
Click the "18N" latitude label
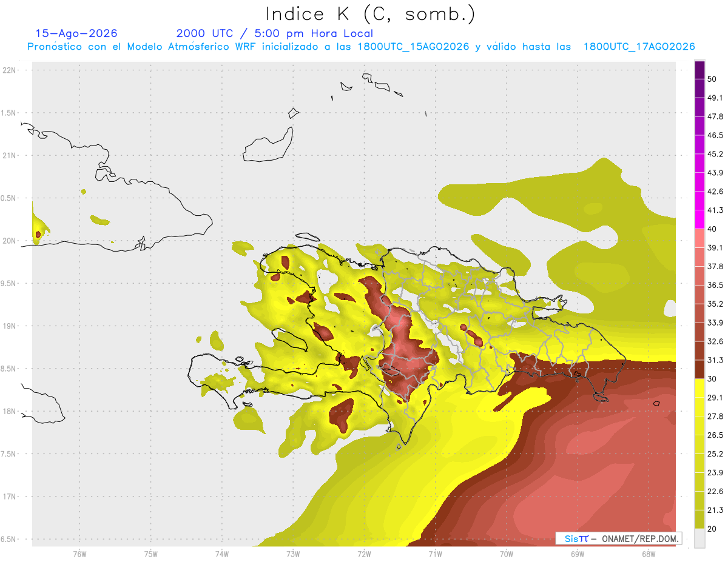[x=10, y=412]
